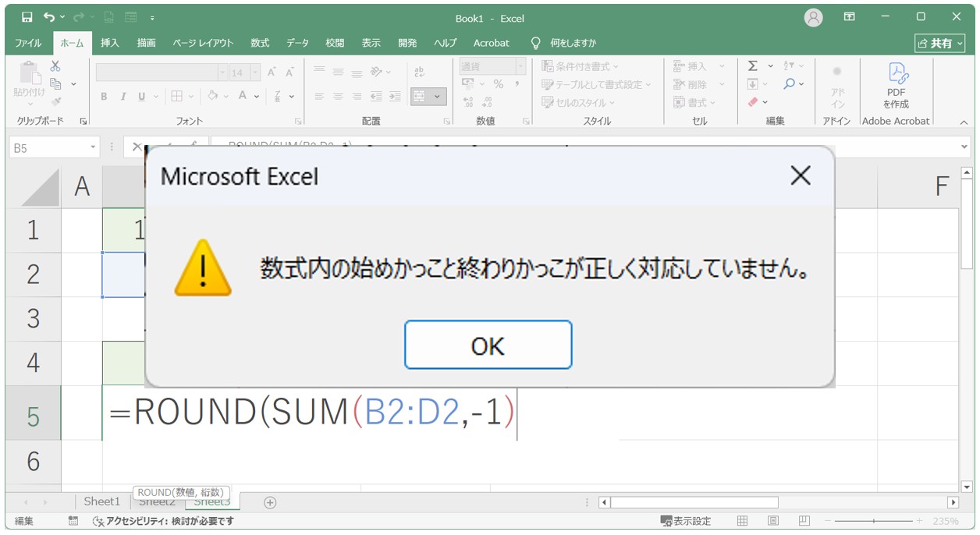Screen dimensions: 980x535
Task: Click the zoom slider in status bar
Action: [x=874, y=521]
